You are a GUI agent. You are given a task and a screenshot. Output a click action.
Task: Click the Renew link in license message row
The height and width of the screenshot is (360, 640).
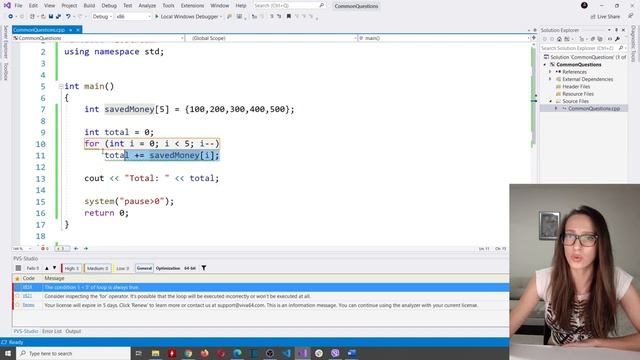coord(29,305)
